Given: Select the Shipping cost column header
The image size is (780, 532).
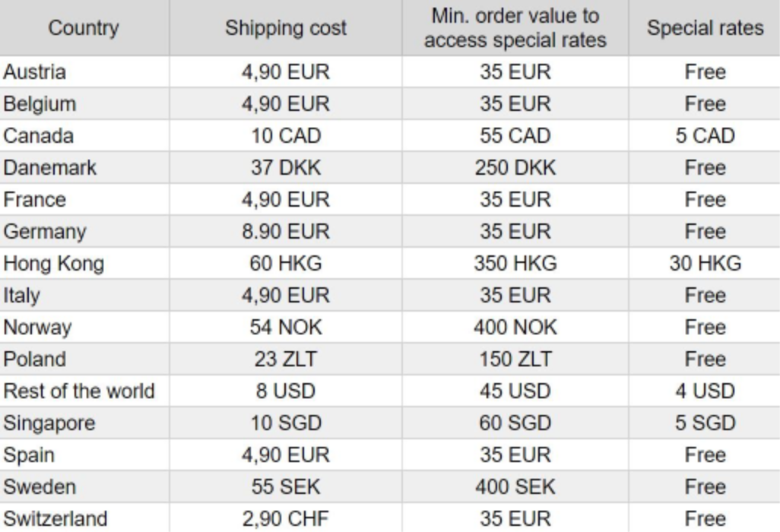Looking at the screenshot, I should click(286, 28).
